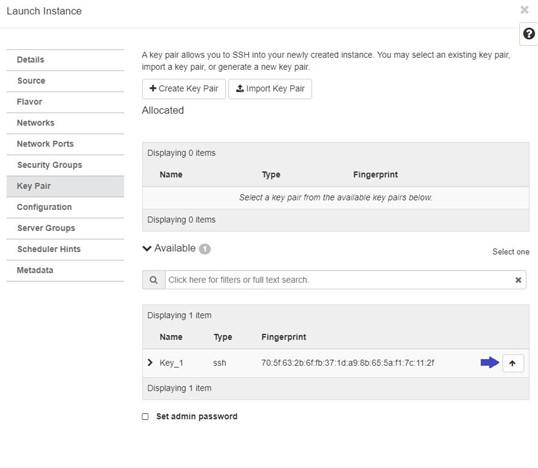Click the ssh type cell
The image size is (538, 468).
pos(220,363)
